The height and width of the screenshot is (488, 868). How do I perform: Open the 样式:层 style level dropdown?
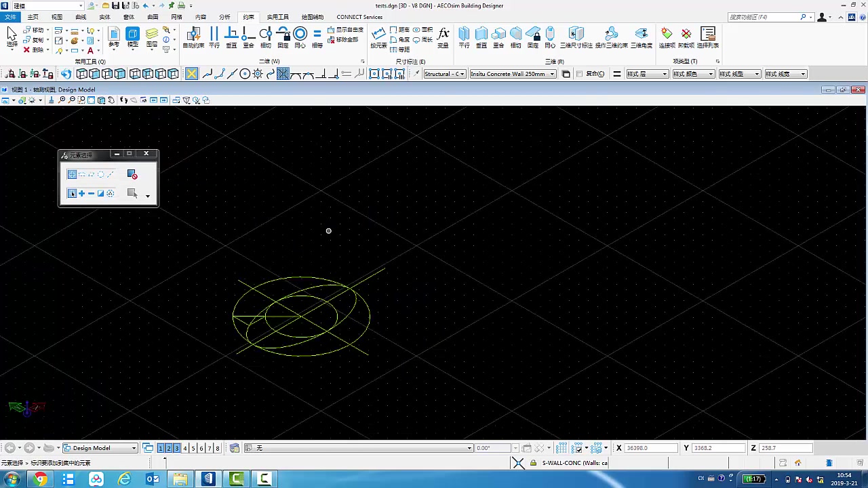coord(646,73)
